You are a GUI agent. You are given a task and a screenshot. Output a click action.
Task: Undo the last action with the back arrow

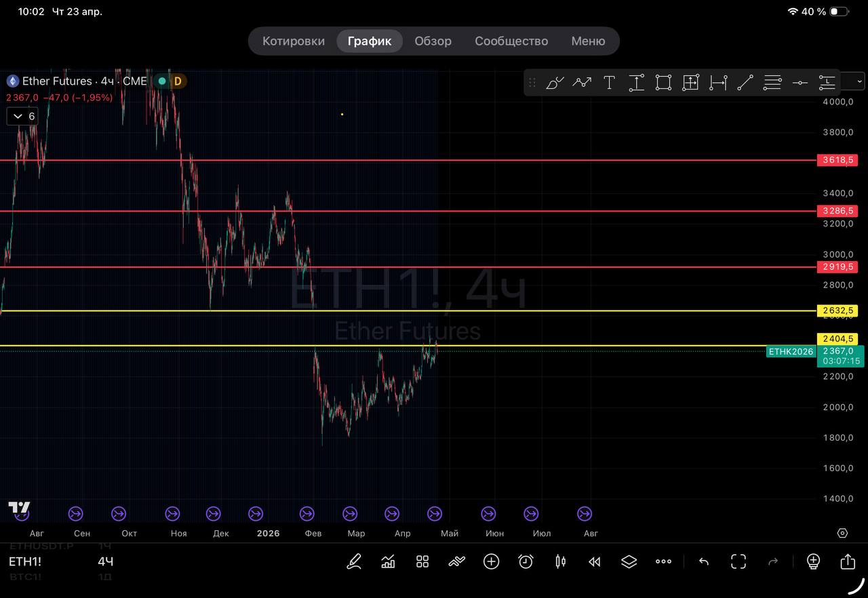tap(704, 561)
